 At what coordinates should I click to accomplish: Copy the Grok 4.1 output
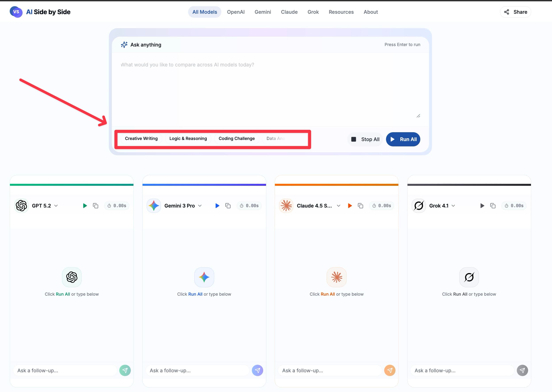493,206
